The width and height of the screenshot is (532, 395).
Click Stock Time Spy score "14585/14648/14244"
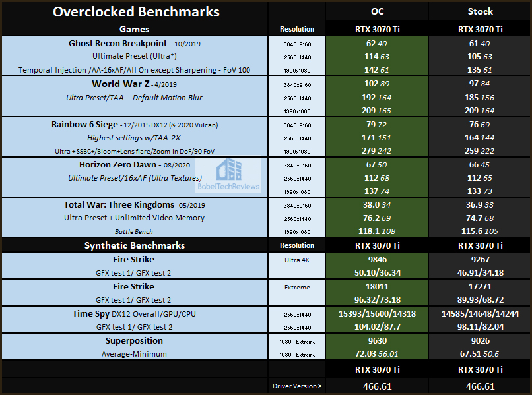point(480,314)
